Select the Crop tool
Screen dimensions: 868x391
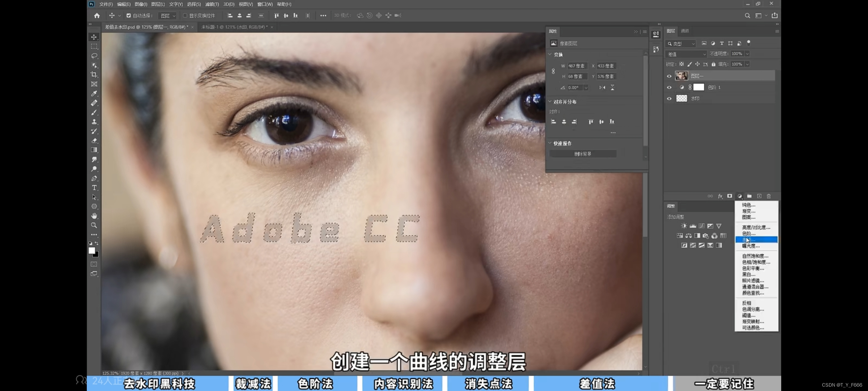pyautogui.click(x=94, y=75)
